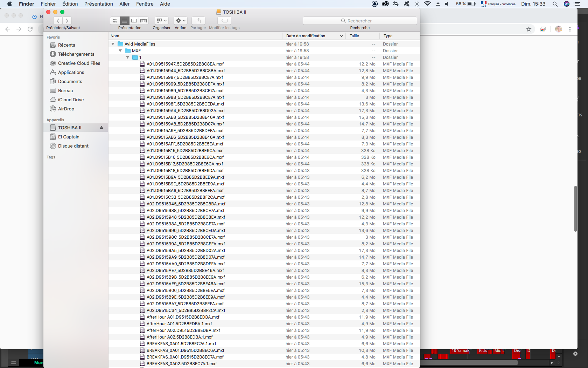The height and width of the screenshot is (368, 588).
Task: Open Applications in the sidebar
Action: coord(71,72)
